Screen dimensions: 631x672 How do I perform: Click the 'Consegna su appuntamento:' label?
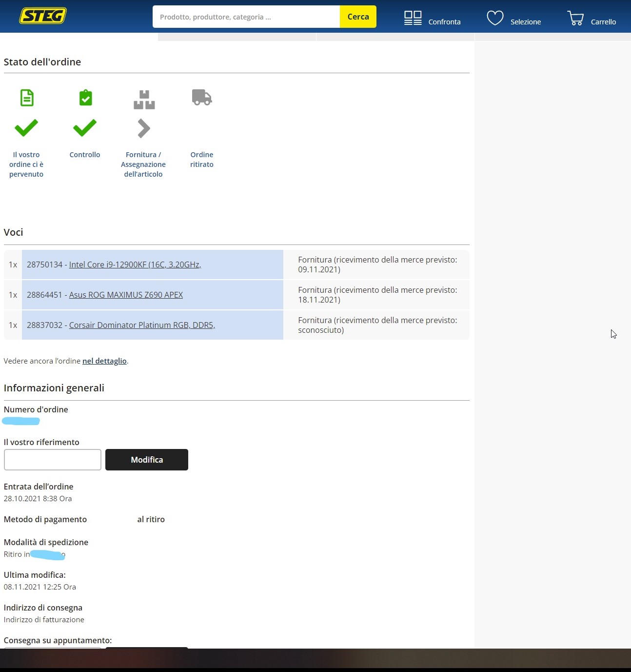pos(58,640)
